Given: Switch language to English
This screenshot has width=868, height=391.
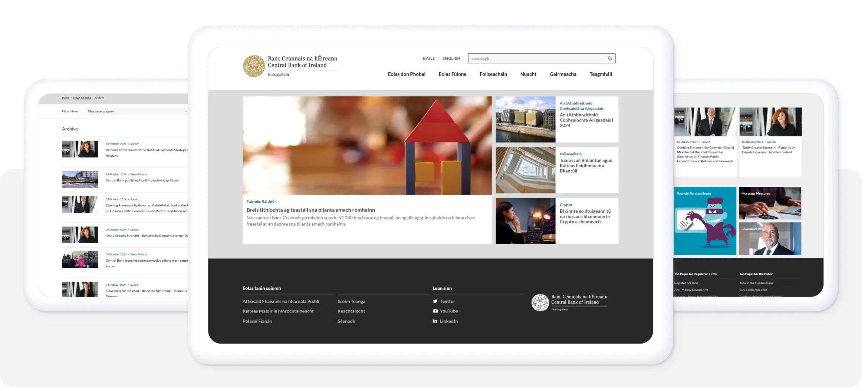Looking at the screenshot, I should [451, 59].
